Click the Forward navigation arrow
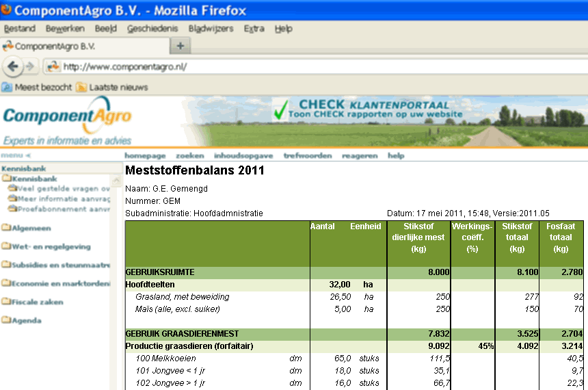Image resolution: width=588 pixels, height=390 pixels. coord(30,66)
